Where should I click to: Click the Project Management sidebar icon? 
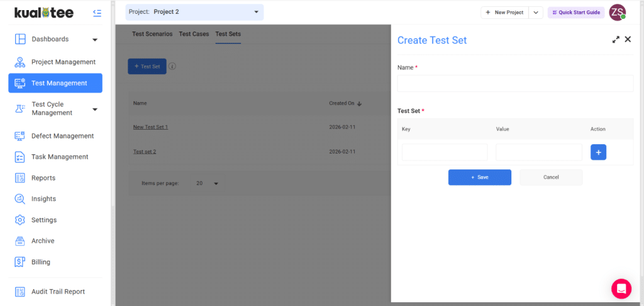20,62
